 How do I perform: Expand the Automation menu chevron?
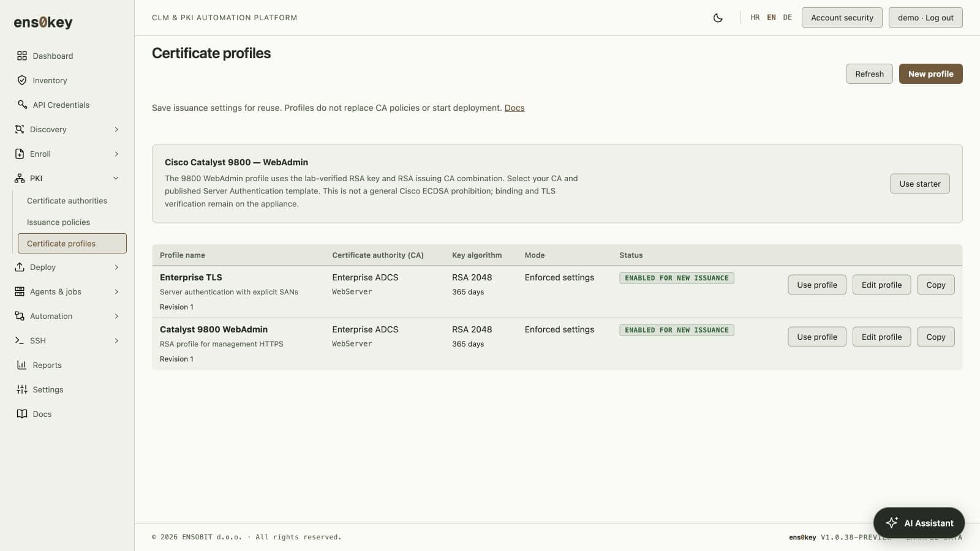(116, 316)
